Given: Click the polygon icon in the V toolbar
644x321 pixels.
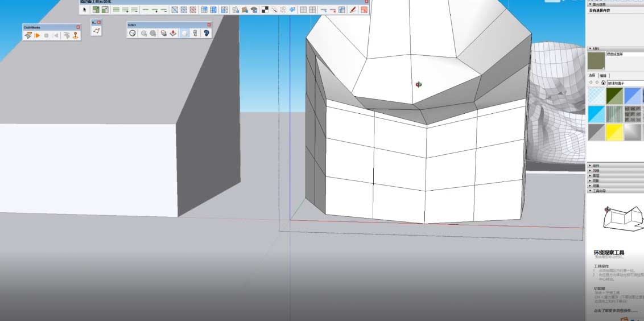Looking at the screenshot, I should pos(96,31).
